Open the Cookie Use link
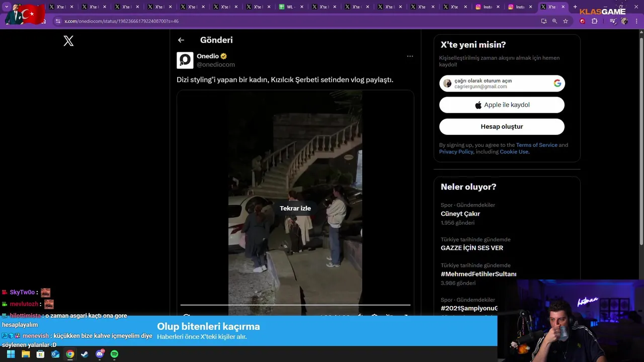The height and width of the screenshot is (362, 644). click(514, 152)
